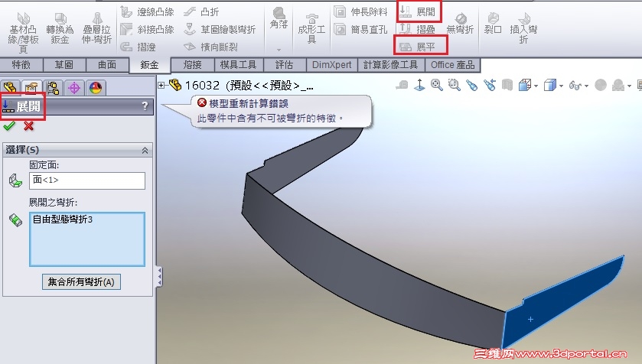Select the Base Flange (基材凸緣/薄板頁) tool

click(23, 32)
